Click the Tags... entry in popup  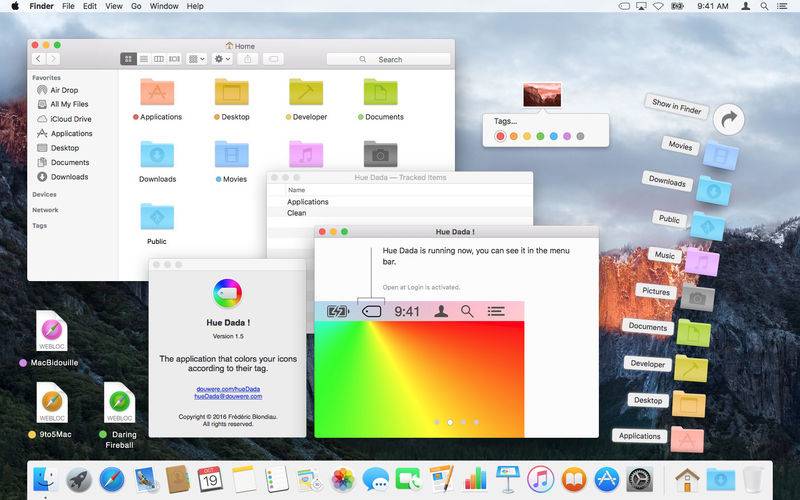[505, 121]
